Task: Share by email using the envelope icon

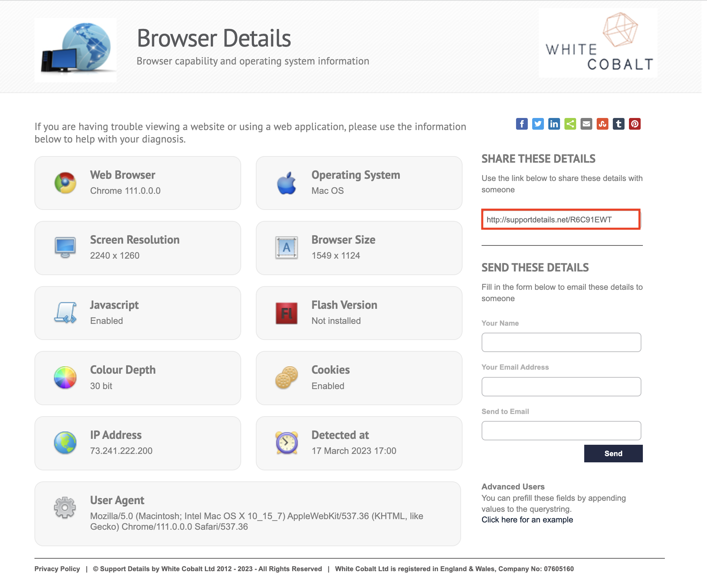Action: pos(586,124)
